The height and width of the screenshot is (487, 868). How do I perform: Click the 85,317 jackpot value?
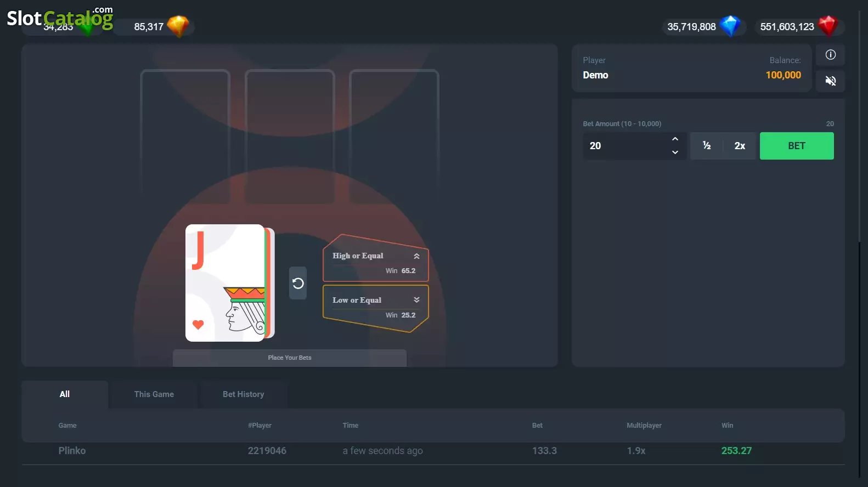pyautogui.click(x=149, y=27)
